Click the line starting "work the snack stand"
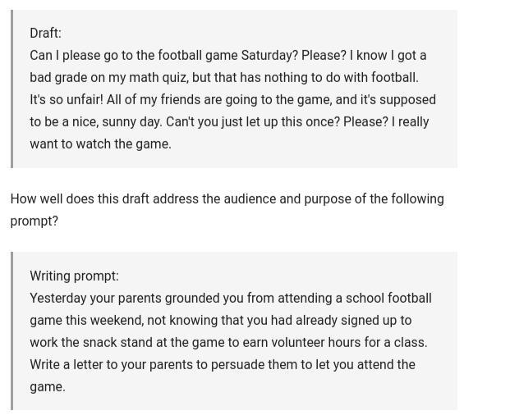The image size is (510, 420). tap(228, 342)
